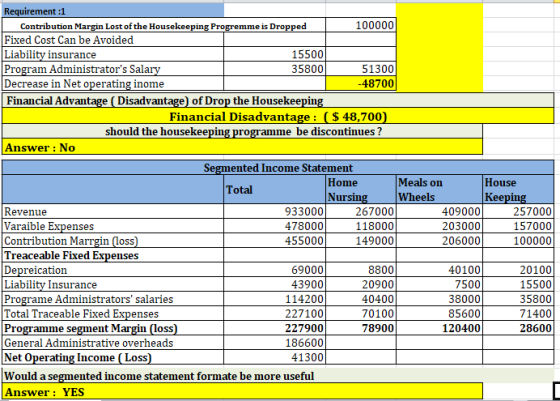Select the 'Meals on Wheels' column header

coord(439,189)
